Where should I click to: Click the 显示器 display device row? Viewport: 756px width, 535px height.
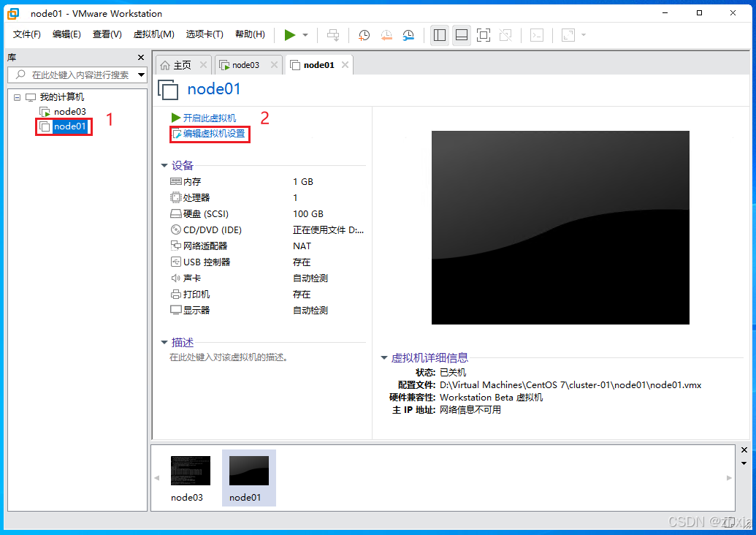click(267, 310)
